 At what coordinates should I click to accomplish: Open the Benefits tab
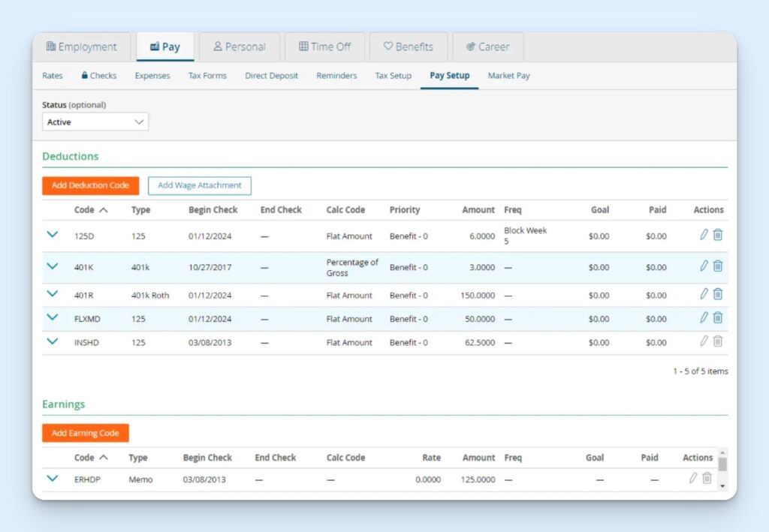click(409, 47)
